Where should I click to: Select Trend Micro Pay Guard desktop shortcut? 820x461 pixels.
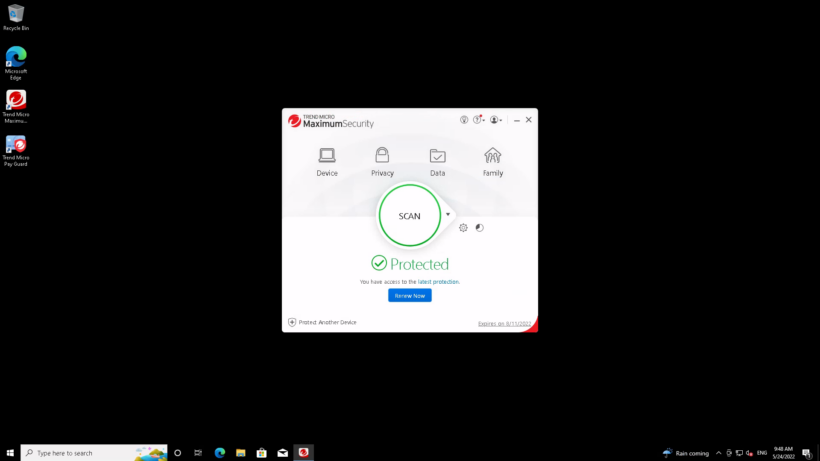(x=16, y=151)
